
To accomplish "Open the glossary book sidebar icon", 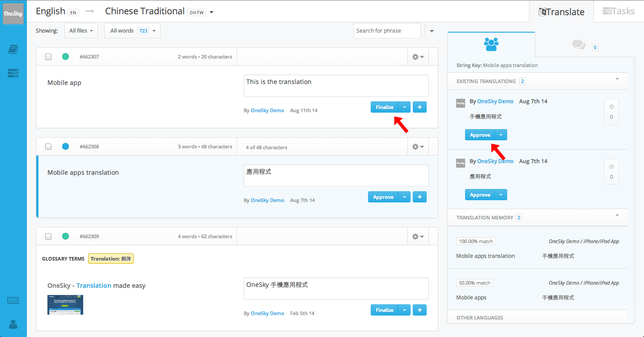I will (13, 50).
